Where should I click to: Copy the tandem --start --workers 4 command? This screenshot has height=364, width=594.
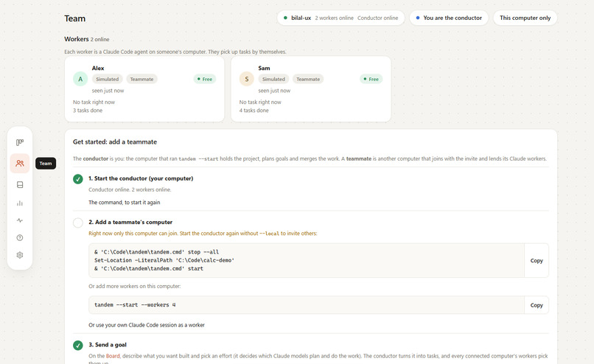click(537, 305)
